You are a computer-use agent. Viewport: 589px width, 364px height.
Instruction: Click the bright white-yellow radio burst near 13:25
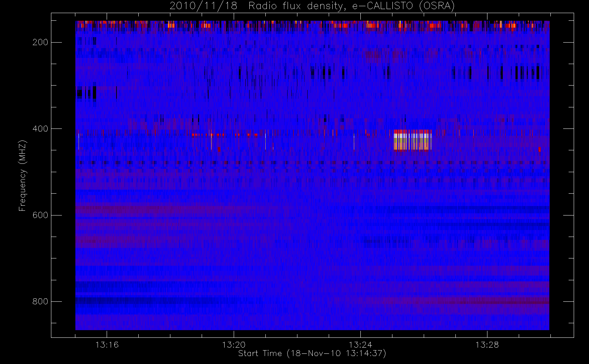413,141
